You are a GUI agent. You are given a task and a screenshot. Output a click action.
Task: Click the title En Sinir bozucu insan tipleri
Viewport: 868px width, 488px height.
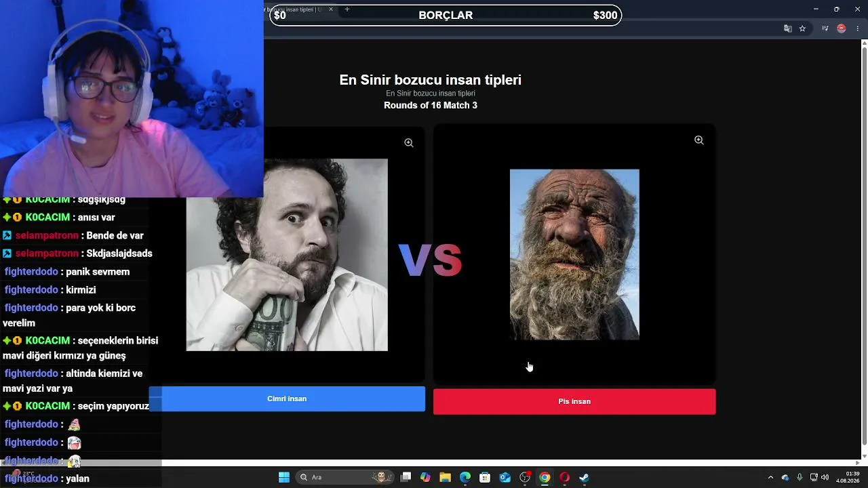point(430,80)
